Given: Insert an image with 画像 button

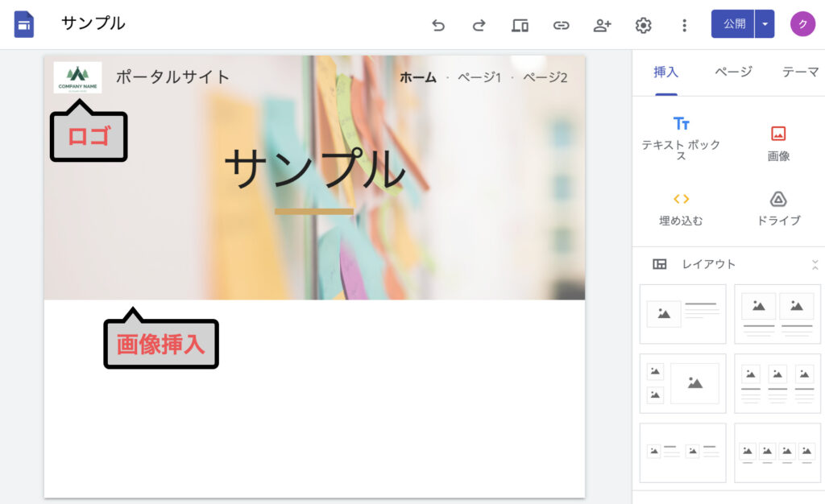Looking at the screenshot, I should point(778,143).
